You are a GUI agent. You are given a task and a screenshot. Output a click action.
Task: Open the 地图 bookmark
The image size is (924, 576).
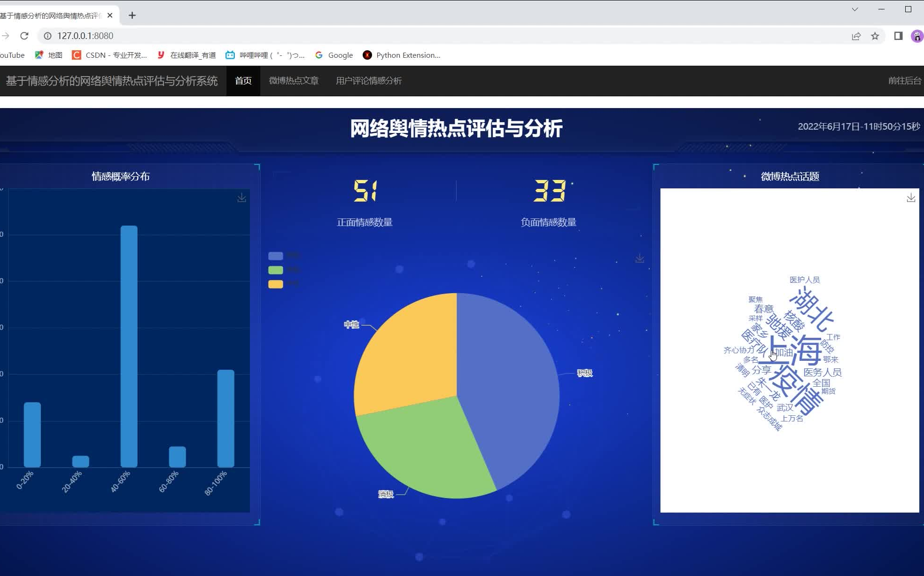49,55
